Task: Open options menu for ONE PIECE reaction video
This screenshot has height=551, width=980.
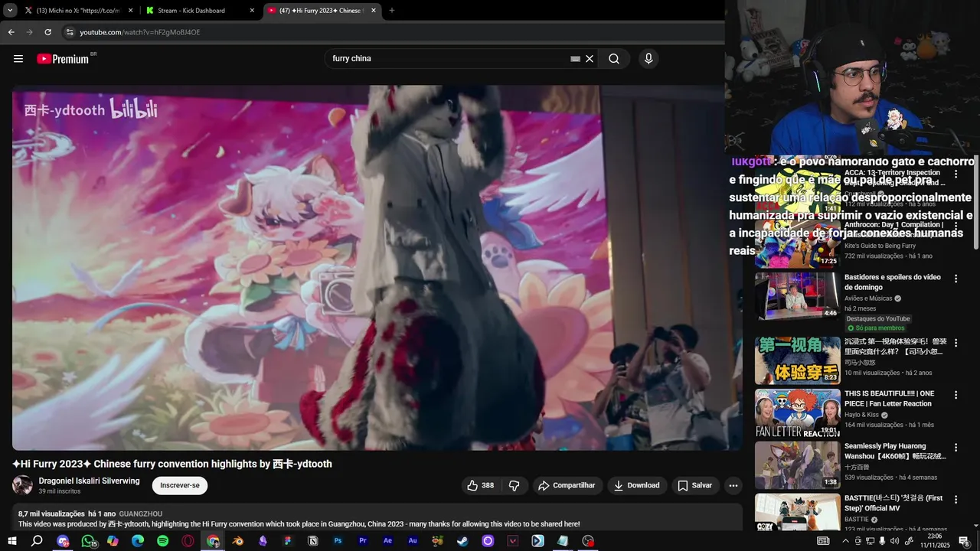Action: [x=955, y=395]
